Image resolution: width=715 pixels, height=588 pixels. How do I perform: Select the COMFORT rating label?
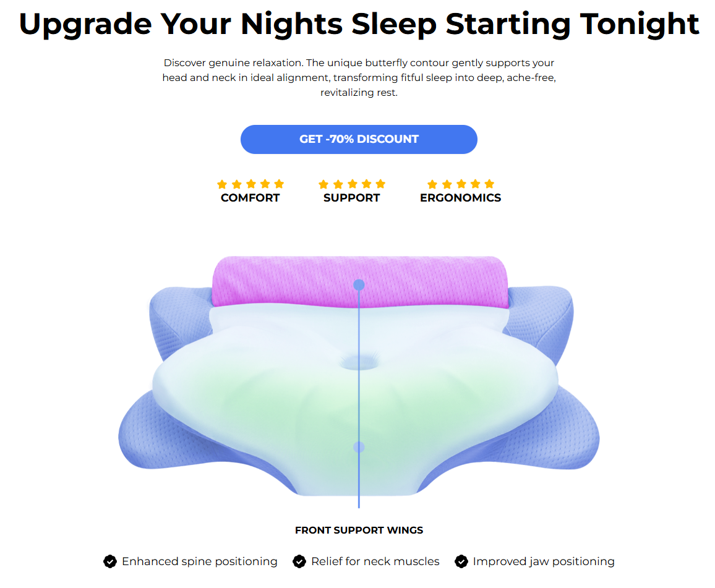pos(250,198)
